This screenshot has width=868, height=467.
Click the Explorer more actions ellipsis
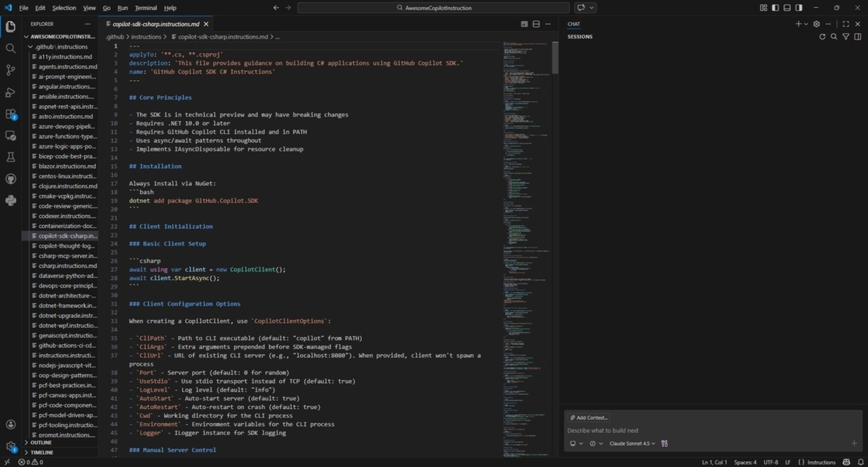point(87,24)
